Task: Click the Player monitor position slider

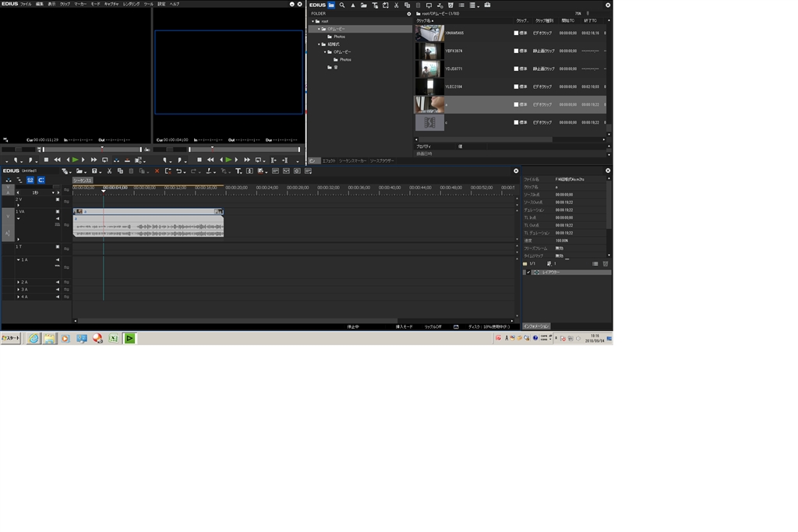Action: pos(92,150)
